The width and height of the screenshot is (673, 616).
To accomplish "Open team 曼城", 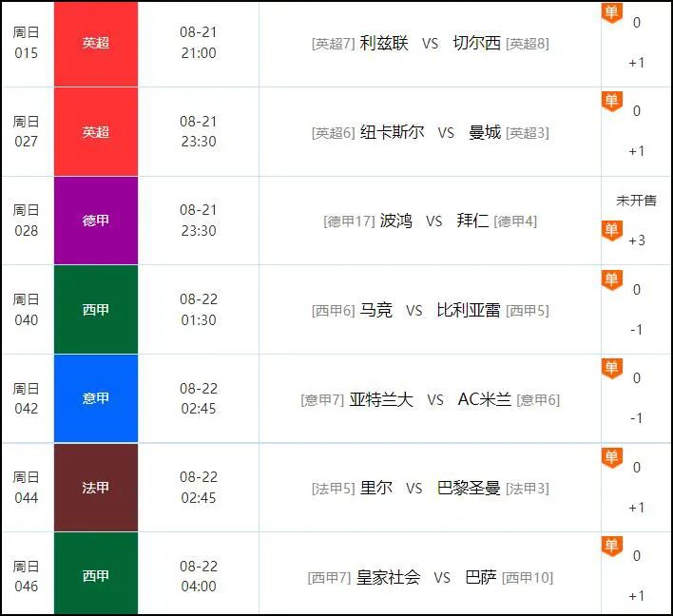I will tap(485, 132).
